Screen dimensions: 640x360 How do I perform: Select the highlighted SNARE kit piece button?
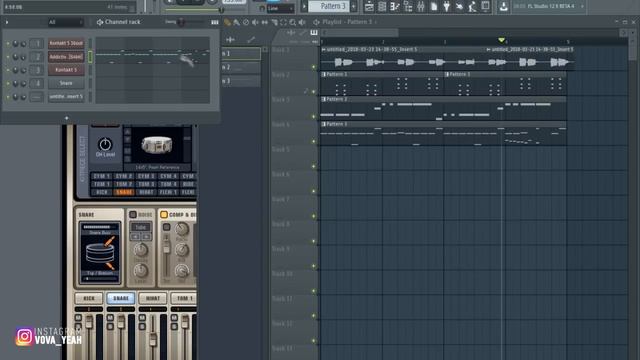click(x=123, y=192)
